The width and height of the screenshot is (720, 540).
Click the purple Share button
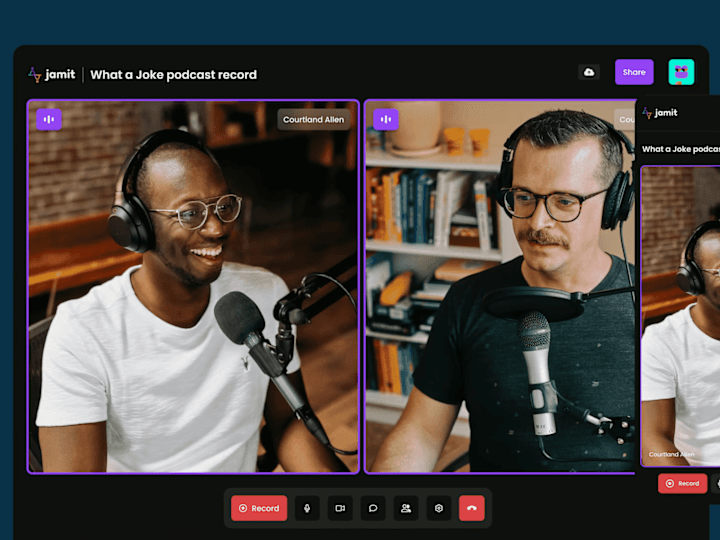click(634, 72)
